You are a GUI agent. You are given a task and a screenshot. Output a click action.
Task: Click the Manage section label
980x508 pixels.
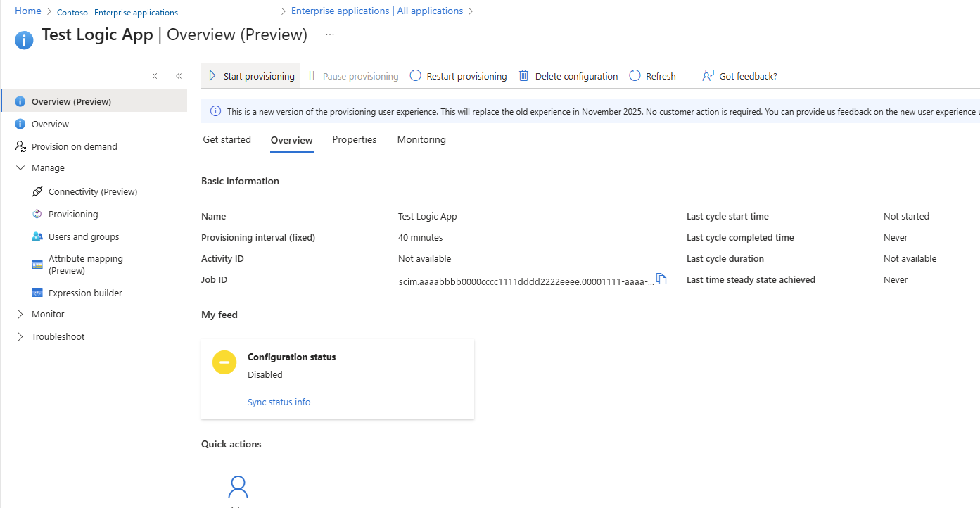pos(48,168)
